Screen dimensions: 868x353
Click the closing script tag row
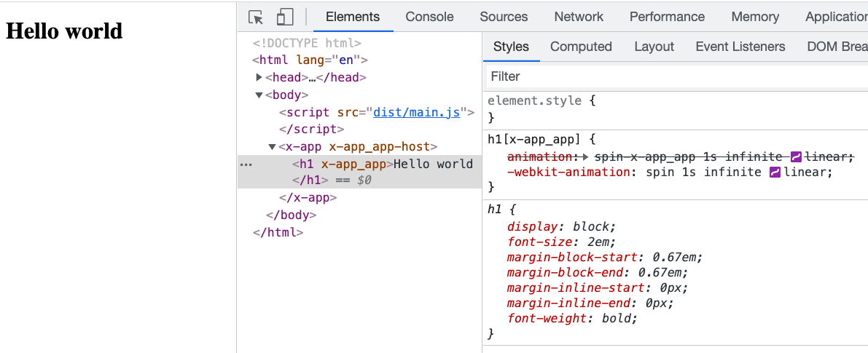tap(312, 130)
